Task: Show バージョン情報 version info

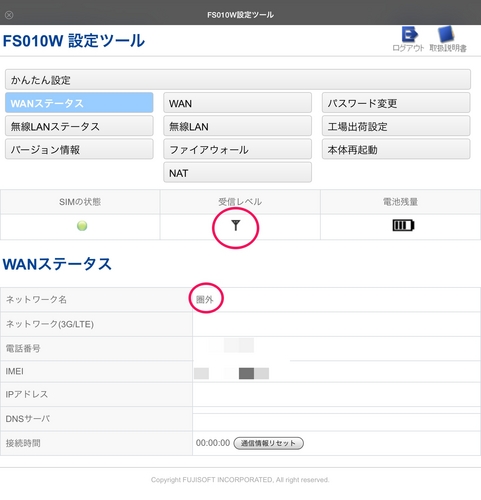Action: [79, 149]
